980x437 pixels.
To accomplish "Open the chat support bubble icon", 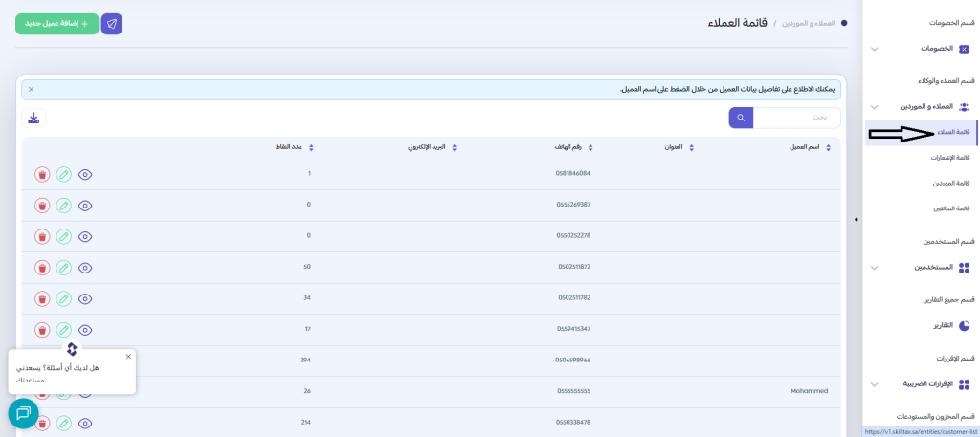I will [x=23, y=413].
